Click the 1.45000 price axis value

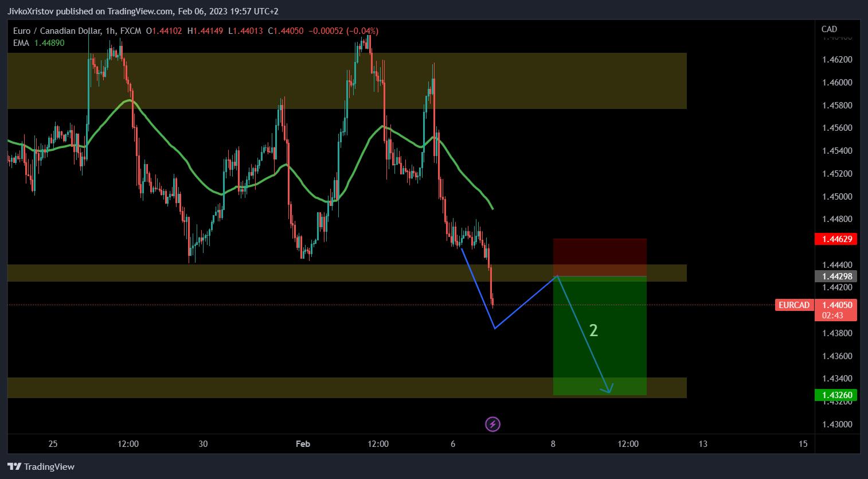837,197
